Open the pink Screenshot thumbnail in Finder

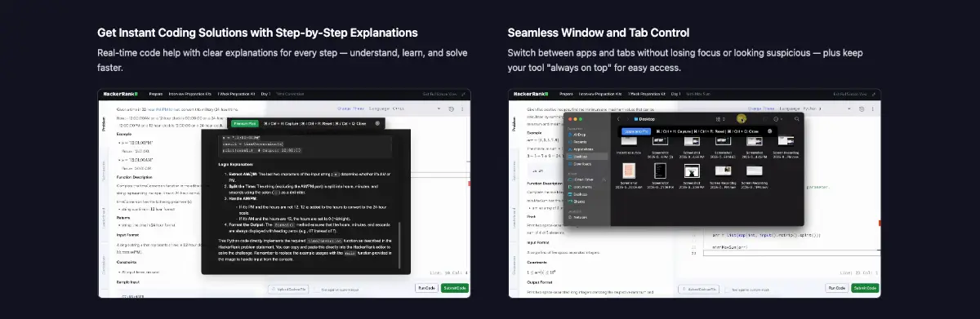pos(629,171)
